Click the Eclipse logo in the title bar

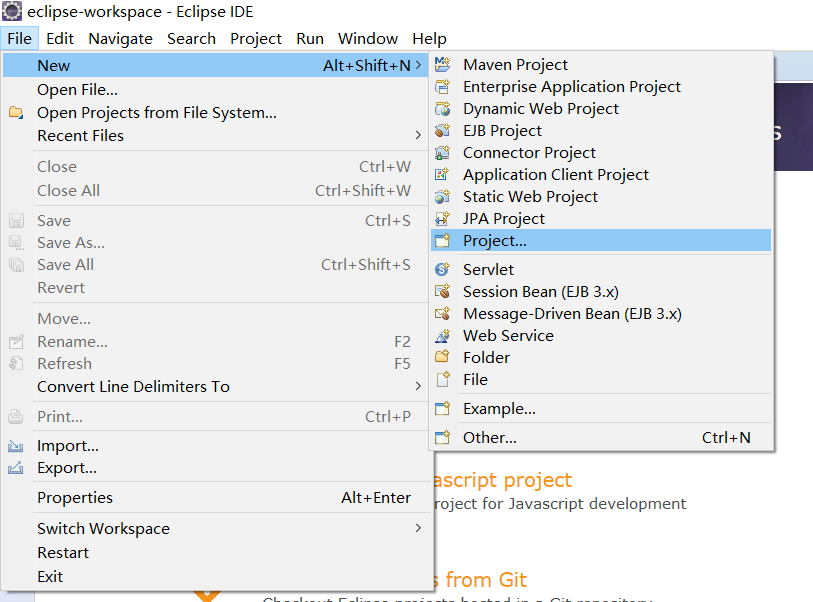12,11
